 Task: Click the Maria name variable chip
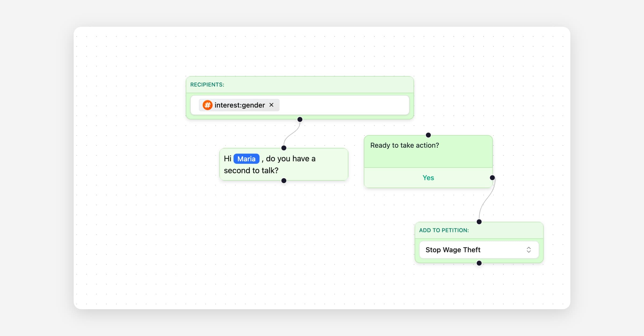pos(246,159)
